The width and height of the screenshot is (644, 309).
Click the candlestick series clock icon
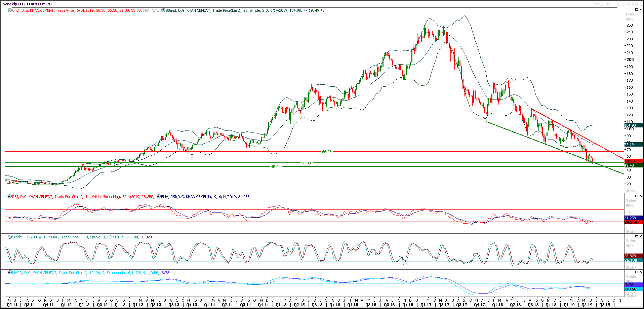10,10
